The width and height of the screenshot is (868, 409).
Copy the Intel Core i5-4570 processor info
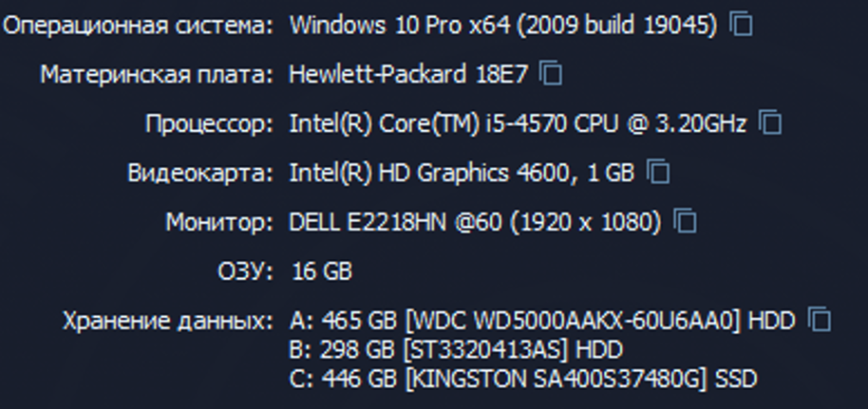coord(769,122)
